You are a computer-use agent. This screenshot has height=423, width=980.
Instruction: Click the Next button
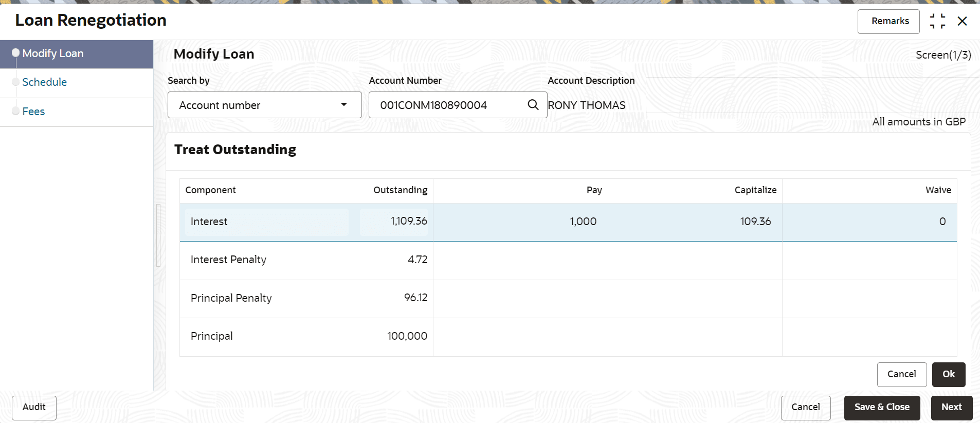(x=951, y=407)
